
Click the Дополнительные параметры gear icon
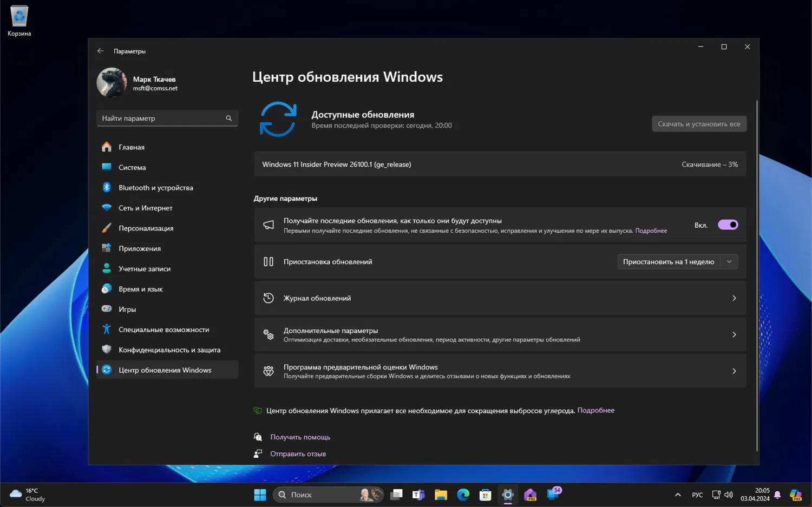click(269, 334)
